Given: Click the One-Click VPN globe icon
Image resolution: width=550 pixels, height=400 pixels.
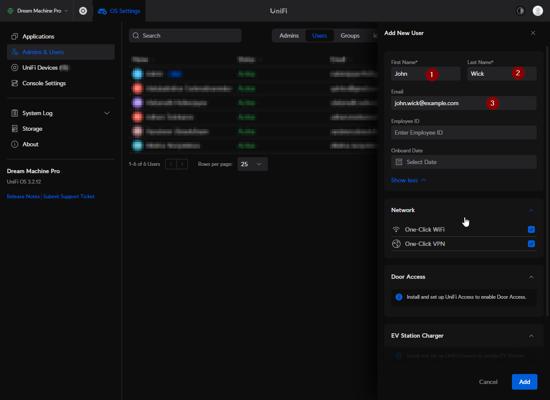Looking at the screenshot, I should coord(396,244).
